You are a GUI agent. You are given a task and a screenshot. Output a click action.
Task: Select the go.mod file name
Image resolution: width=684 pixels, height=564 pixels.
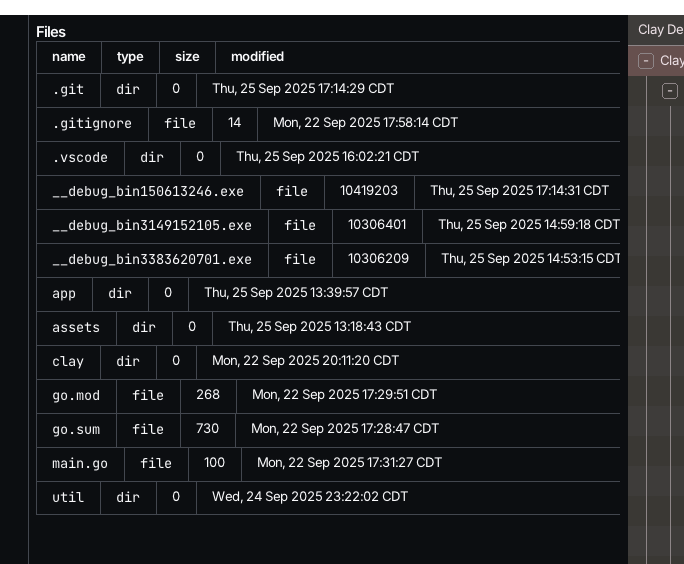[76, 395]
